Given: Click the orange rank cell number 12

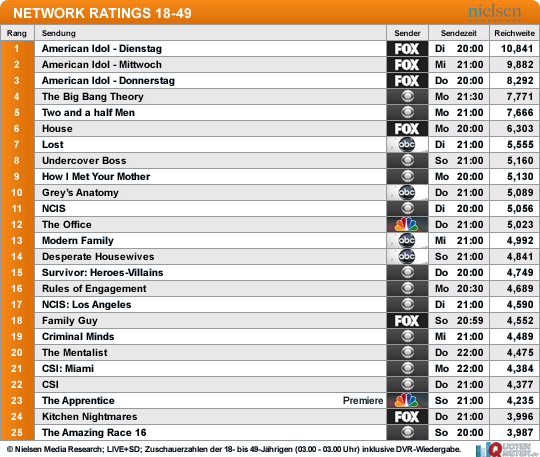Looking at the screenshot, I should tap(17, 225).
